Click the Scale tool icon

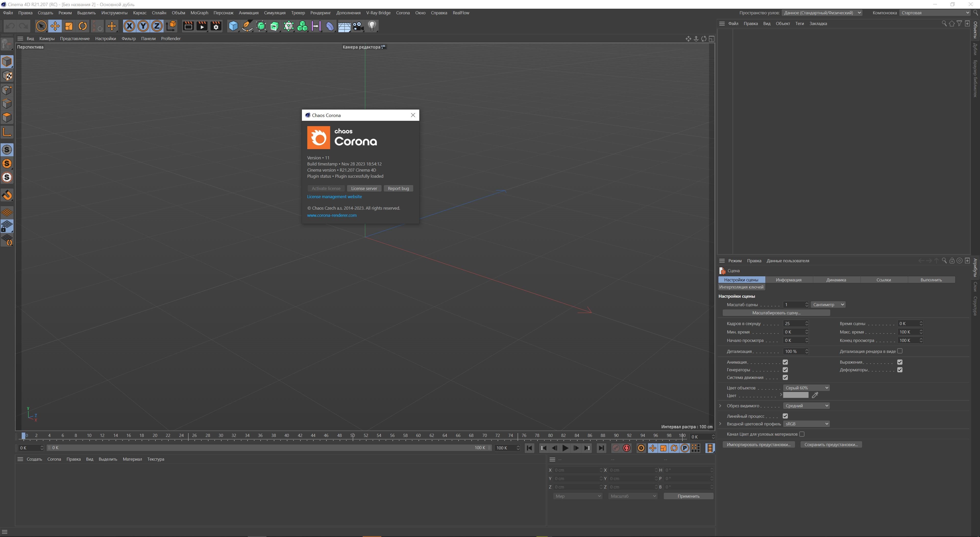pos(69,26)
